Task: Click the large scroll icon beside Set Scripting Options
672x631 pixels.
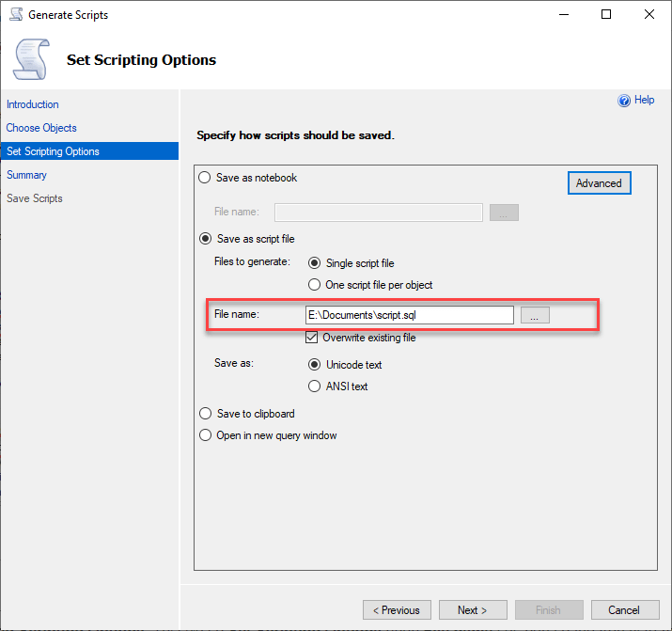Action: pos(31,59)
